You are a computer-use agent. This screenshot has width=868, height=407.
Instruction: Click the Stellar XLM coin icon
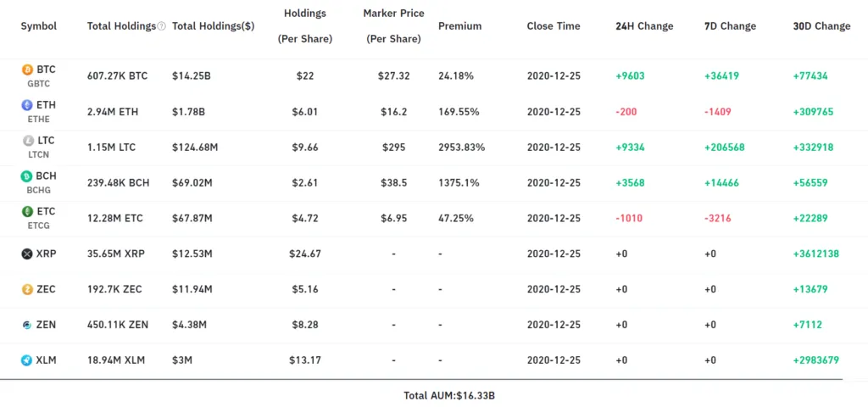click(27, 360)
